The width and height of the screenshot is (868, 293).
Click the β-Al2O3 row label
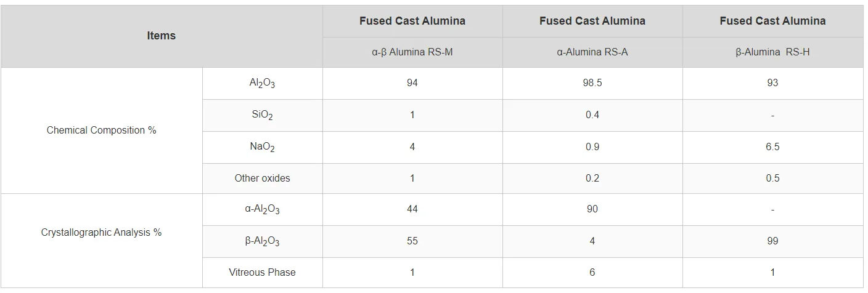(263, 241)
